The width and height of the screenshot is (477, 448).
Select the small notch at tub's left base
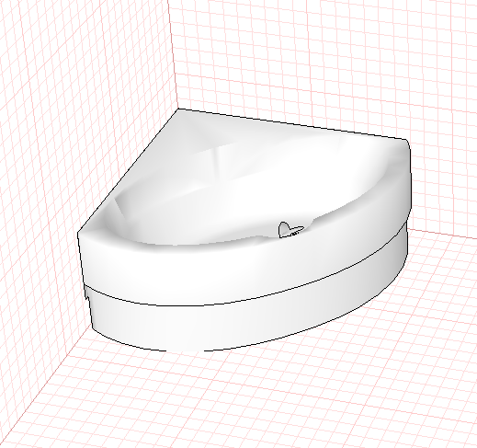tap(87, 297)
